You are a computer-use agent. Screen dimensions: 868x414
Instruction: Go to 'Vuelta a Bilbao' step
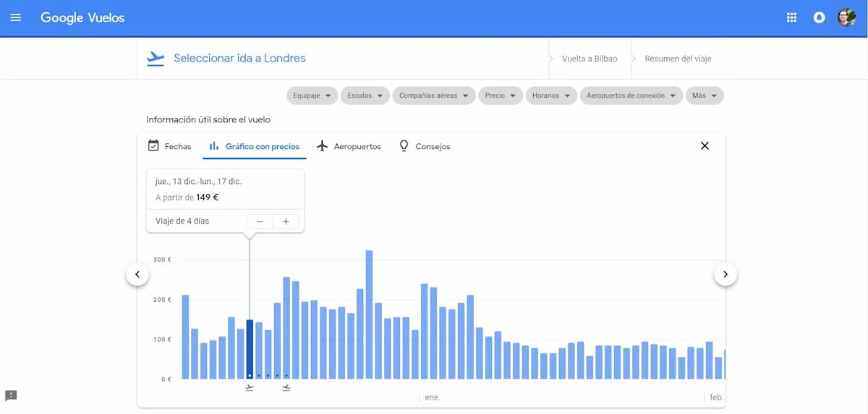[x=590, y=59]
